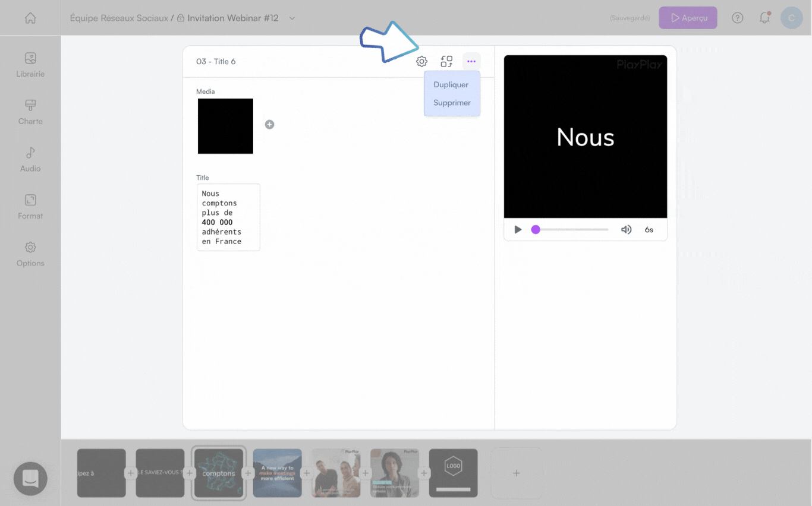Insert screen after 'A new way' slide
812x506 pixels.
[x=307, y=473]
